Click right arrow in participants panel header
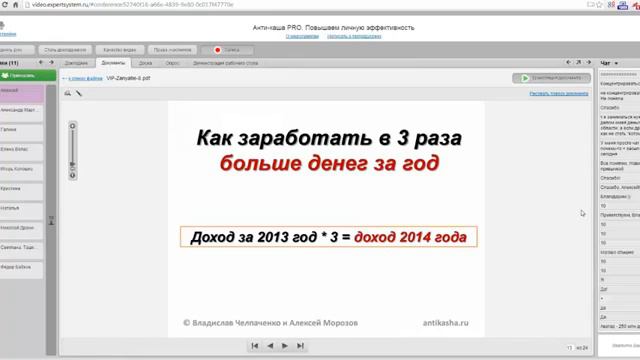Viewport: 640px width, 360px height. click(x=51, y=62)
